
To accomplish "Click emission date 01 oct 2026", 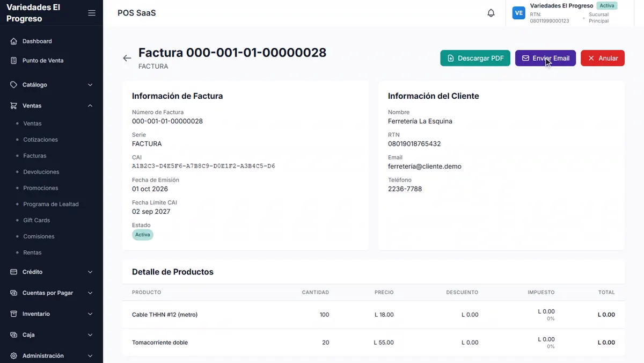I will (150, 189).
